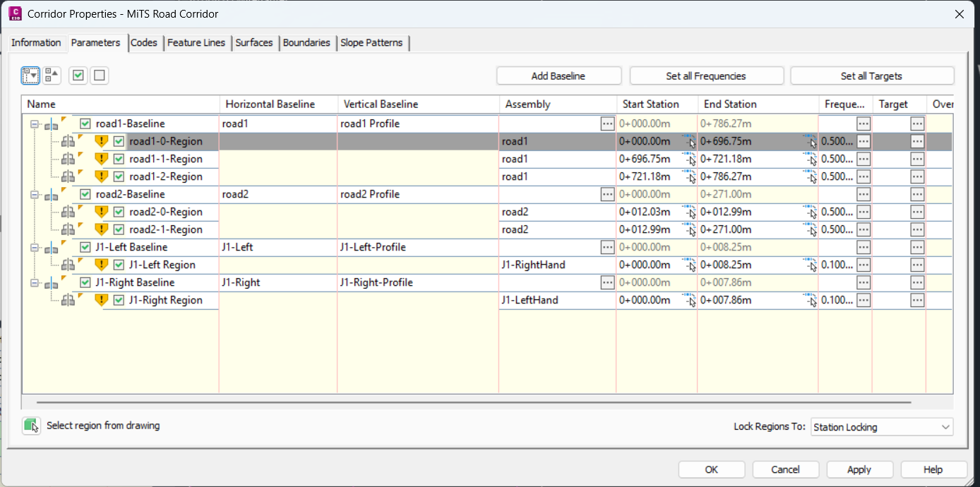This screenshot has width=980, height=487.
Task: Open frequency editor for J1-Right Region
Action: pyautogui.click(x=864, y=300)
